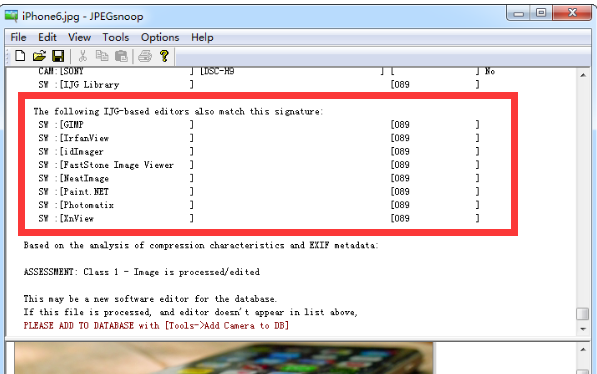Viewport: 597px width, 374px height.
Task: Click the Paste clipboard icon
Action: pos(121,56)
